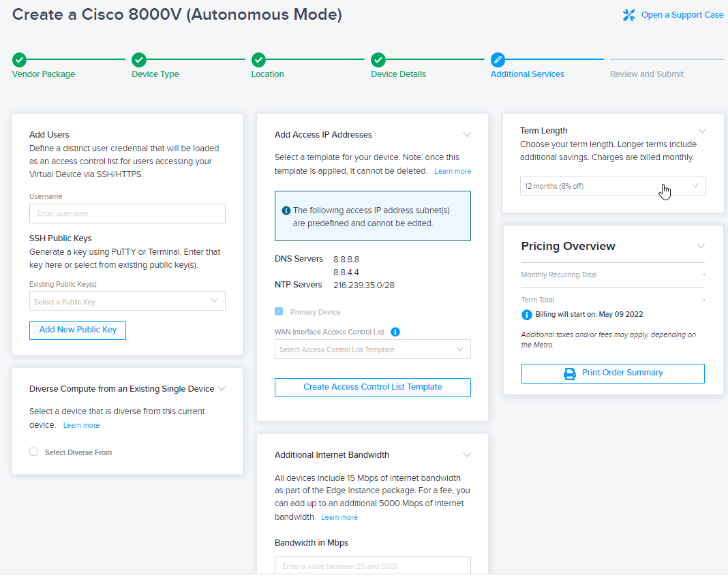The width and height of the screenshot is (728, 577).
Task: Click the Open a Support Case tools icon
Action: 629,15
